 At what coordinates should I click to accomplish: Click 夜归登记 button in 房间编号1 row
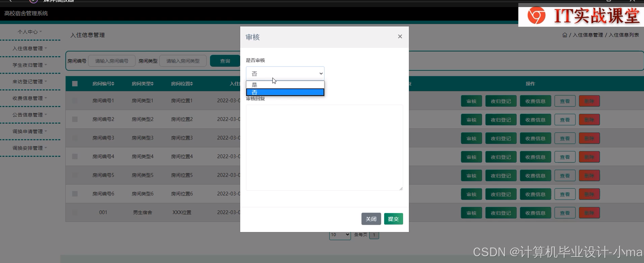501,101
